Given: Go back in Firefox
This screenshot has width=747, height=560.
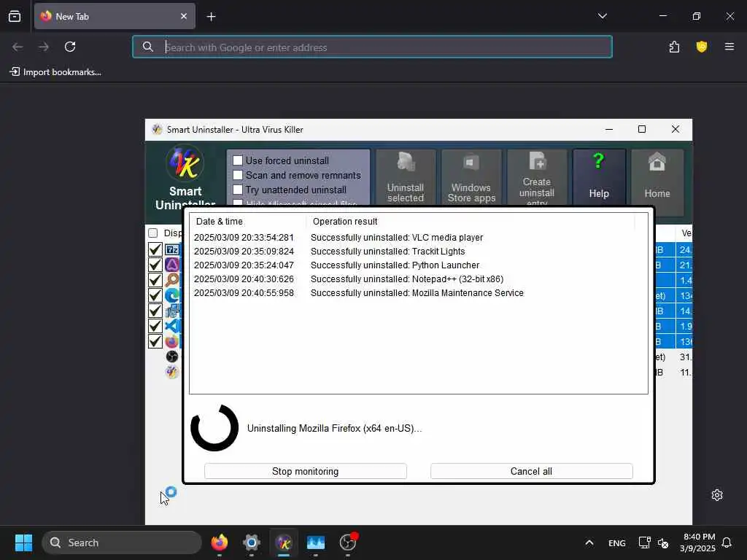Looking at the screenshot, I should [x=18, y=47].
